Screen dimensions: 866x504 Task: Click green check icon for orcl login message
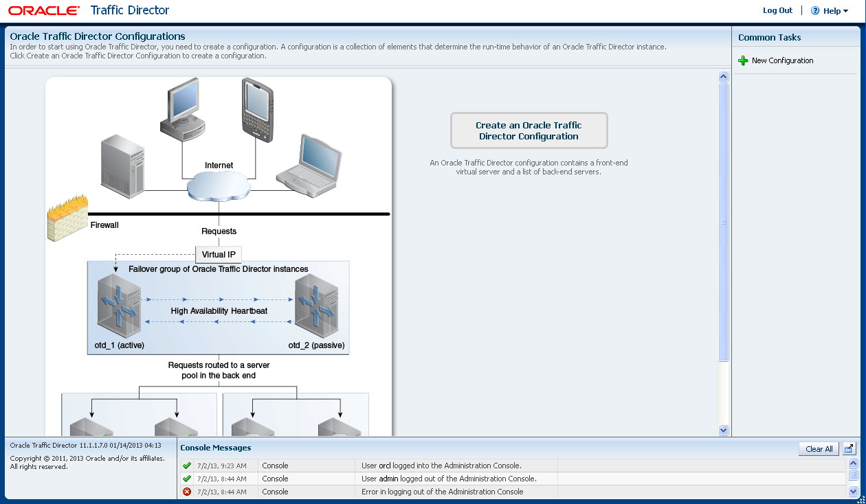[x=187, y=466]
